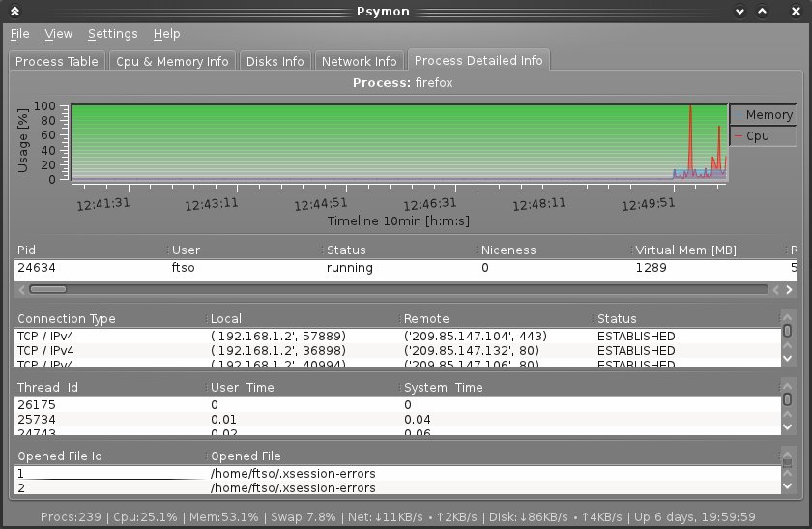Click the connections table scroll down arrow
This screenshot has height=529, width=812.
coord(788,359)
